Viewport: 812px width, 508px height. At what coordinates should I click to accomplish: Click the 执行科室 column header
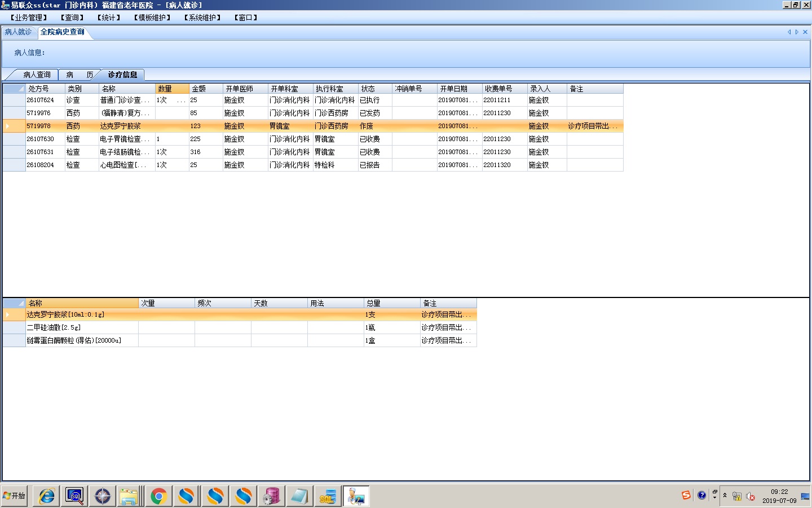(336, 89)
